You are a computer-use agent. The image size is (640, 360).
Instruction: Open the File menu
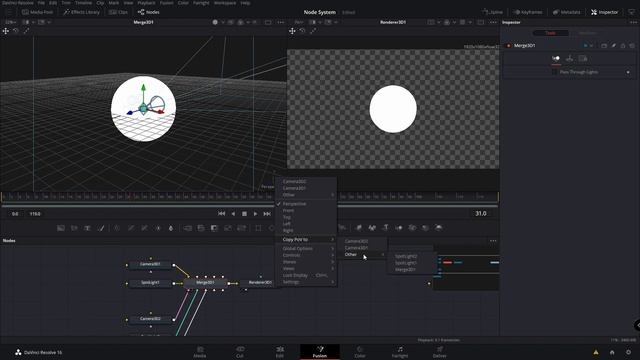coord(41,3)
